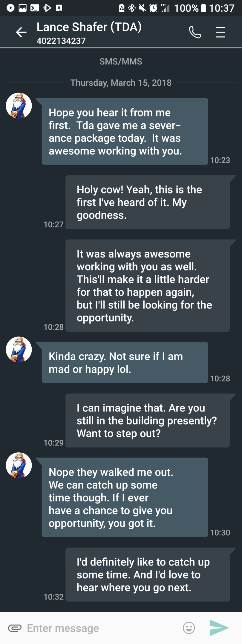This screenshot has height=644, width=242.
Task: Tap the back arrow icon
Action: [x=21, y=32]
